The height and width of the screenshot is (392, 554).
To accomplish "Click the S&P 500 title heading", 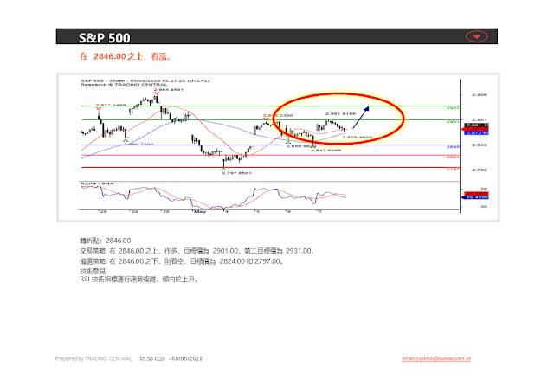I will pyautogui.click(x=104, y=38).
